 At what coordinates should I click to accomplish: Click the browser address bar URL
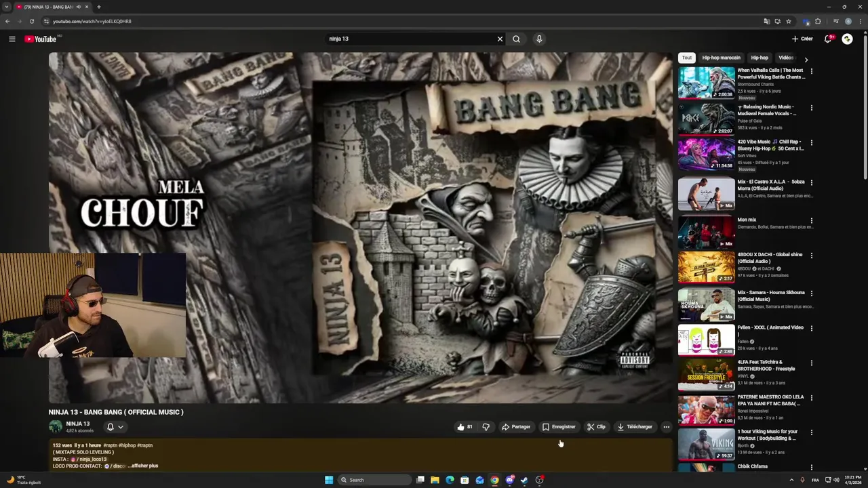(x=92, y=21)
